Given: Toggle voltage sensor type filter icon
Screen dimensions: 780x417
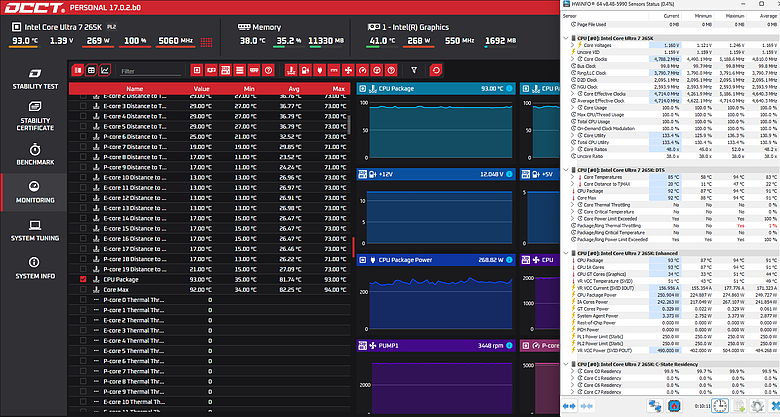Looking at the screenshot, I should [x=305, y=70].
